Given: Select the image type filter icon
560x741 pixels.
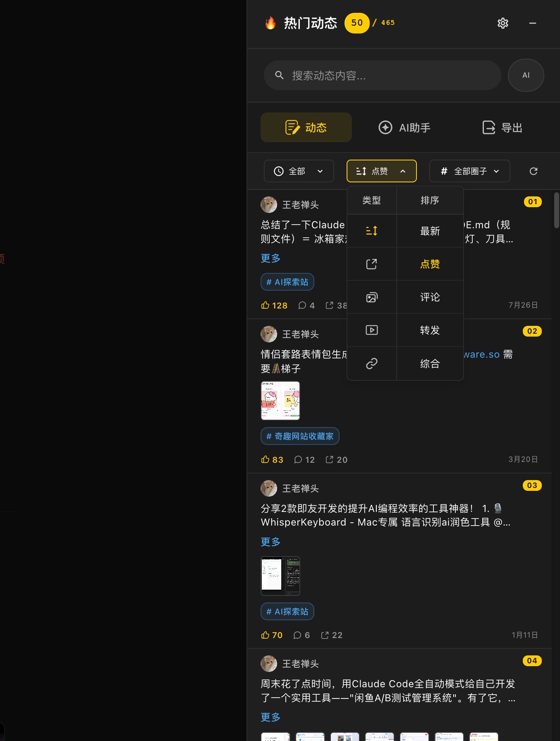Looking at the screenshot, I should [x=371, y=297].
